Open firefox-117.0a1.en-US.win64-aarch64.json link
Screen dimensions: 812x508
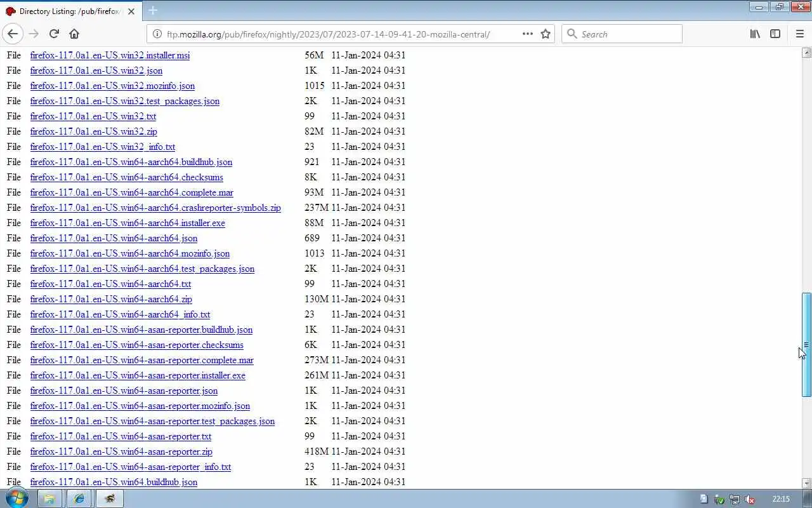point(114,238)
